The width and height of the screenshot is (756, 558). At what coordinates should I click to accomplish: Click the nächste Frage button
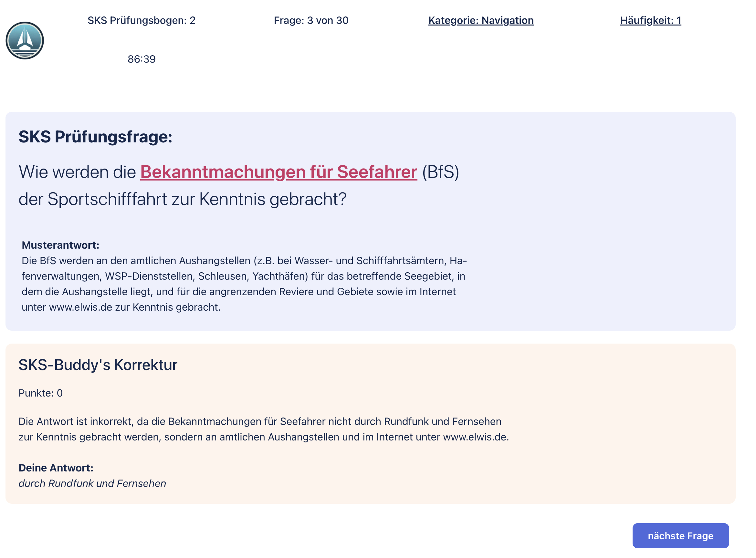(x=681, y=536)
